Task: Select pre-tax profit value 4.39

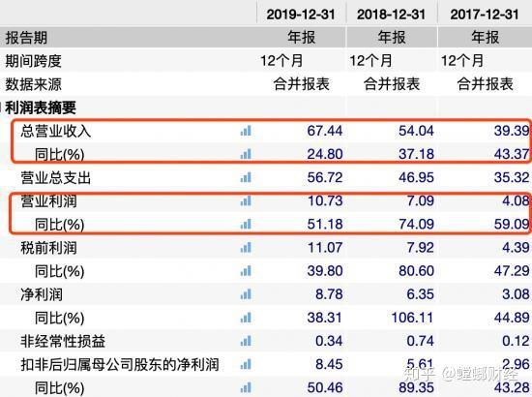Action: (x=516, y=248)
